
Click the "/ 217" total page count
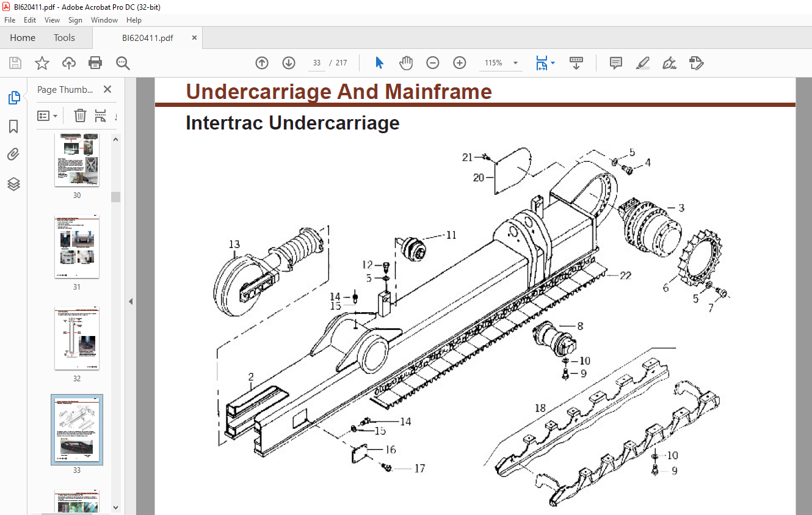pos(338,63)
